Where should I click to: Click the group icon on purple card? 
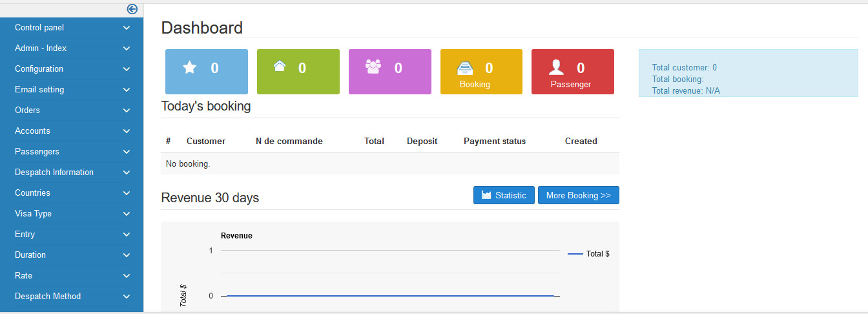[x=373, y=67]
